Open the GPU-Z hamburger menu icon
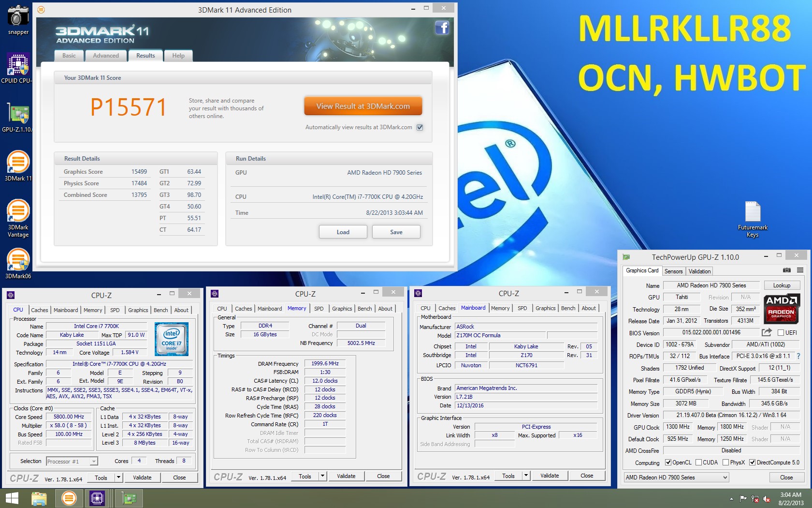Screen dimensions: 812x508 coord(800,270)
